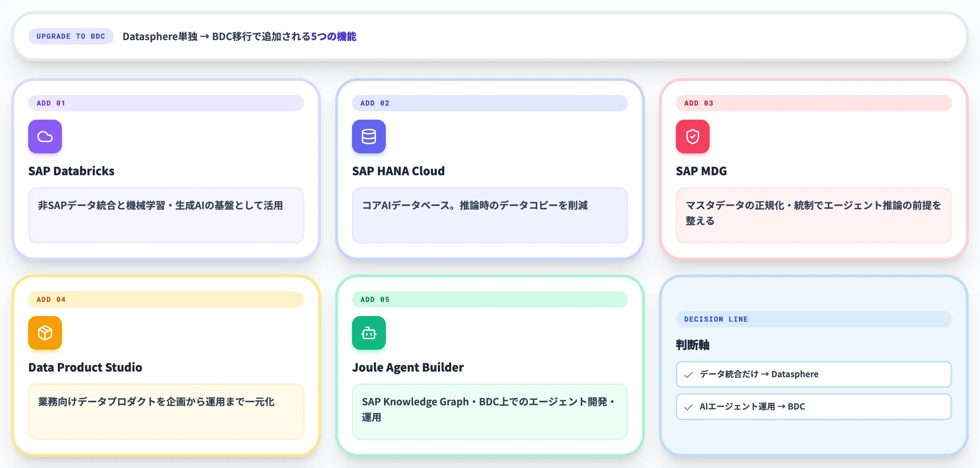This screenshot has width=980, height=468.
Task: Select the ADD 04 label bar
Action: [x=166, y=299]
